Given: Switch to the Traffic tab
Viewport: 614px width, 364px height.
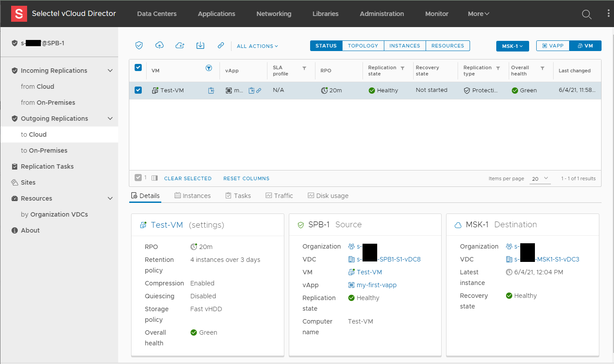Looking at the screenshot, I should 279,196.
